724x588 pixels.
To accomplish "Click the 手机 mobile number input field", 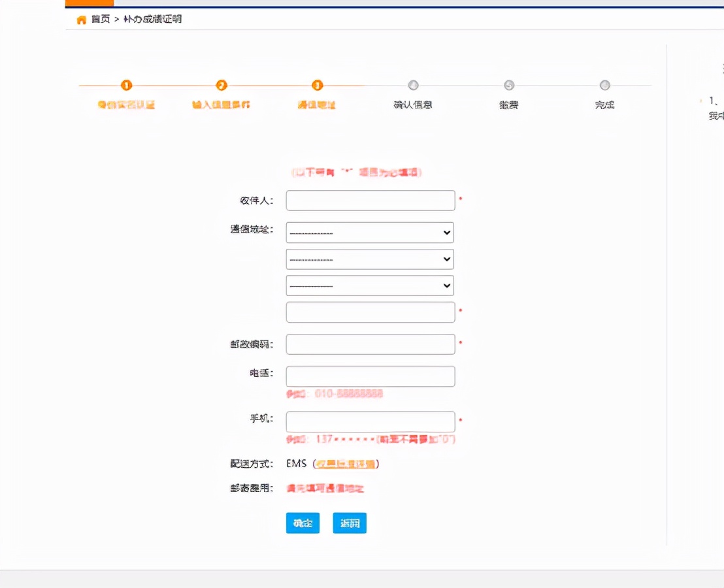I will point(370,421).
